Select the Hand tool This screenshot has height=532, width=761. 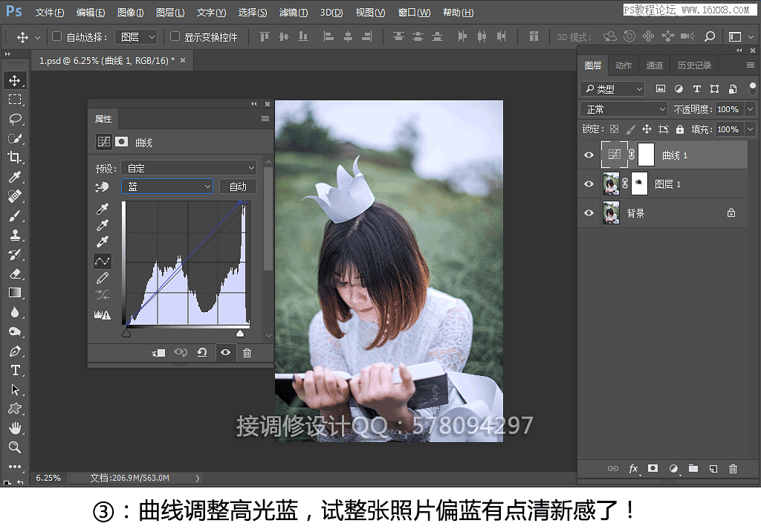[15, 428]
